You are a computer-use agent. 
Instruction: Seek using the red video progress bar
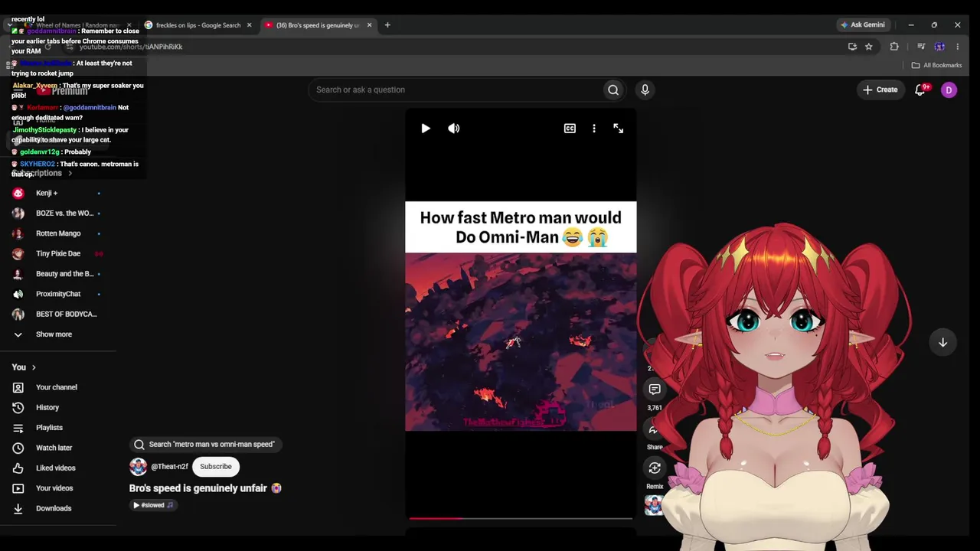[x=521, y=518]
